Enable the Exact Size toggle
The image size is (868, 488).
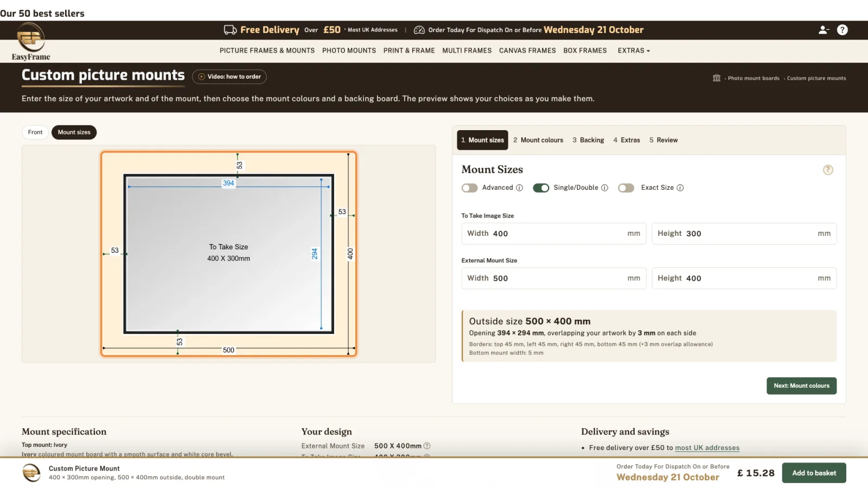[626, 188]
